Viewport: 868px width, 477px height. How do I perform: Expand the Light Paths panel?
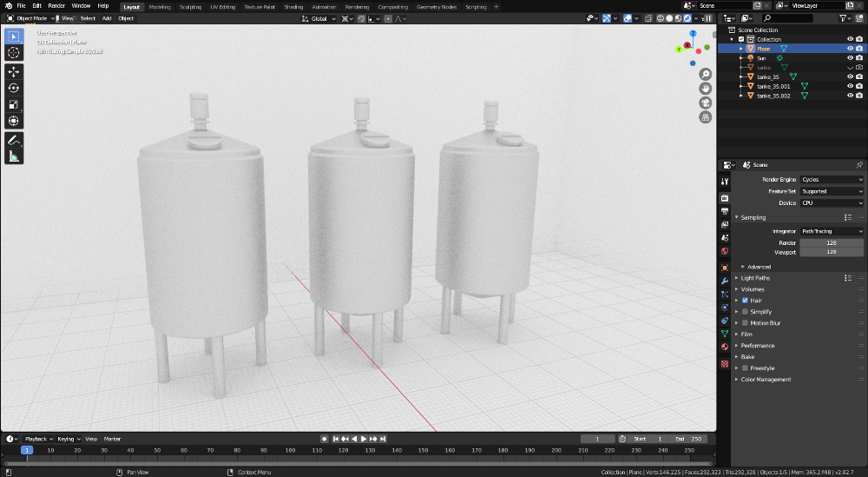click(x=754, y=278)
